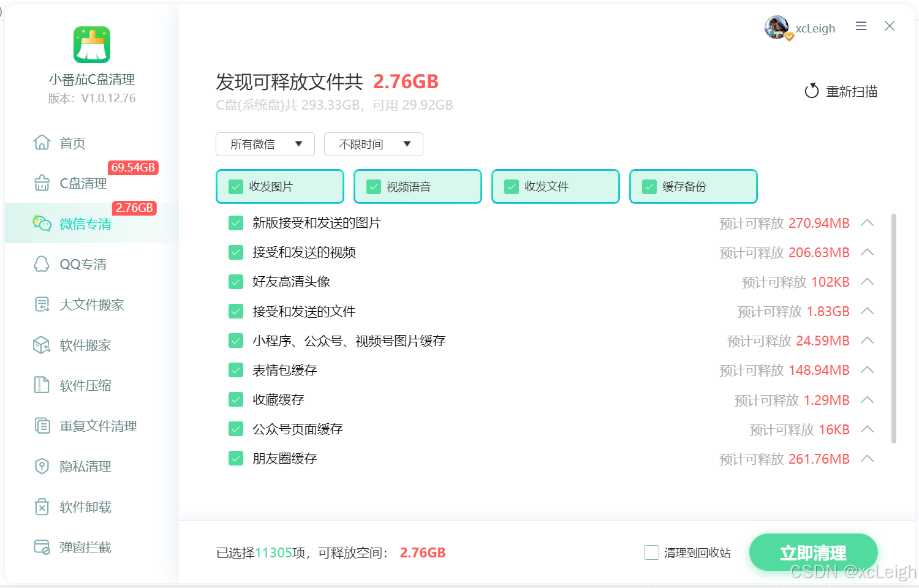Click the 重新扫描 button
The image size is (919, 588).
click(841, 91)
